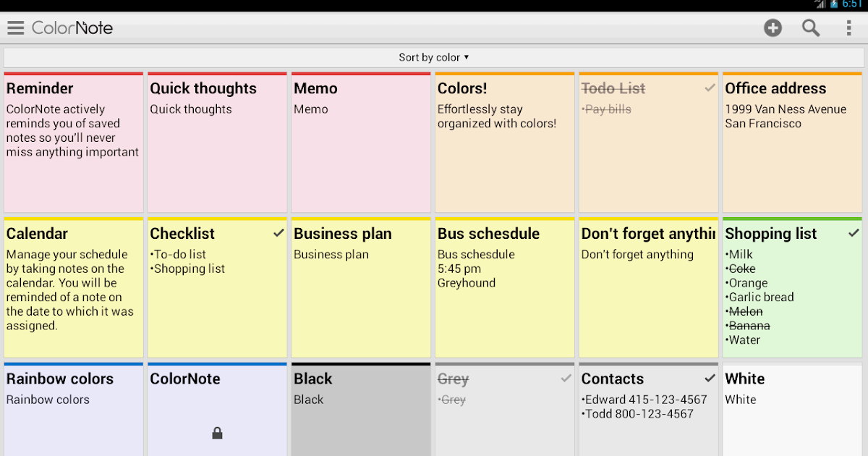This screenshot has height=456, width=868.
Task: Toggle the checkmark on the Contacts note
Action: tap(711, 378)
